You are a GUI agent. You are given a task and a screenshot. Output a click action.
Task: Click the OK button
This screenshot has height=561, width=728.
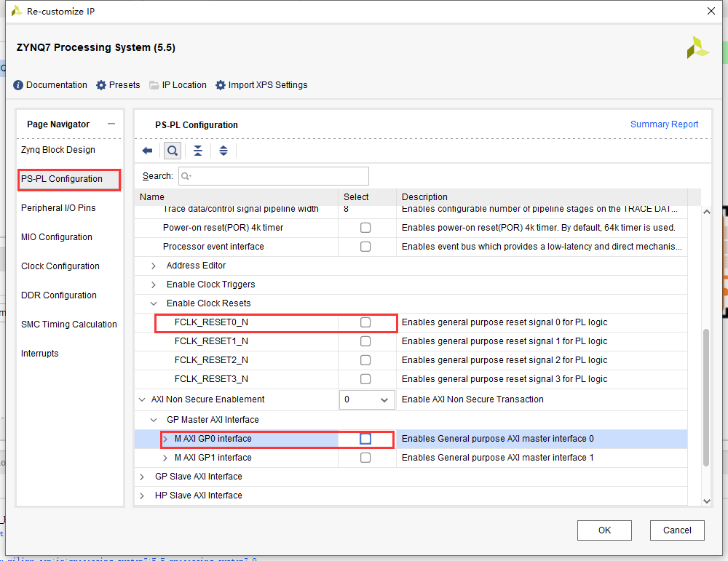click(604, 530)
